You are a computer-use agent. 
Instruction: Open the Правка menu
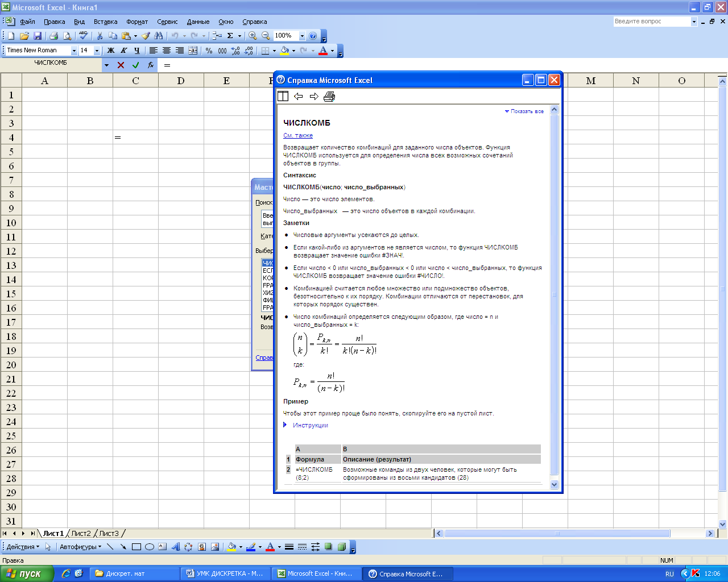[x=54, y=22]
